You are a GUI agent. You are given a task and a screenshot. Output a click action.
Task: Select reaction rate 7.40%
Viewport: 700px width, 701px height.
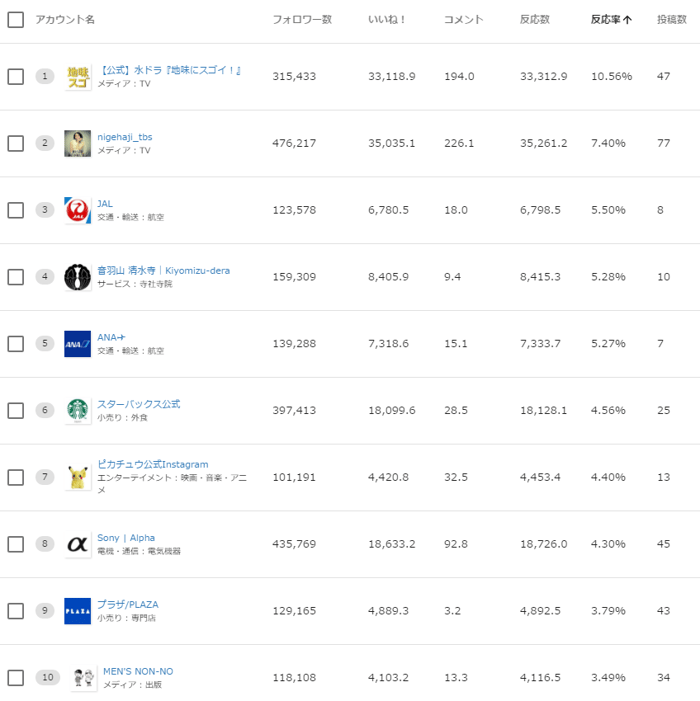pyautogui.click(x=608, y=144)
